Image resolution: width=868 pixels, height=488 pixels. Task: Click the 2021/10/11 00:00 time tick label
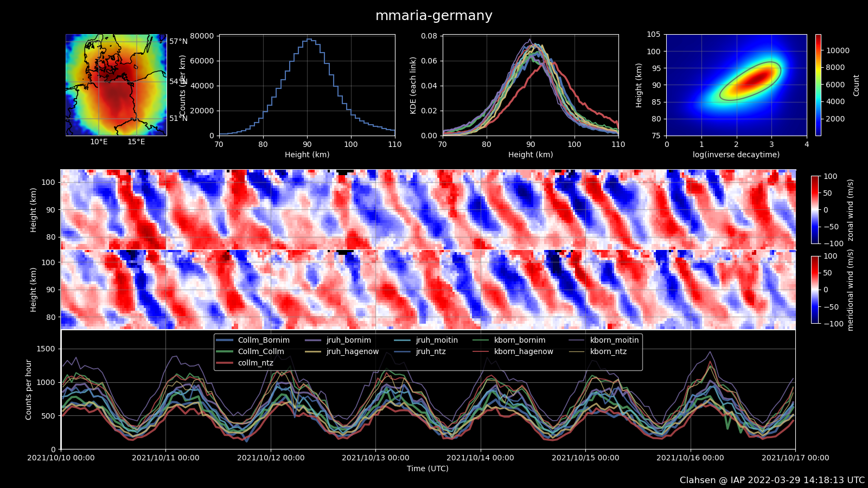click(165, 458)
